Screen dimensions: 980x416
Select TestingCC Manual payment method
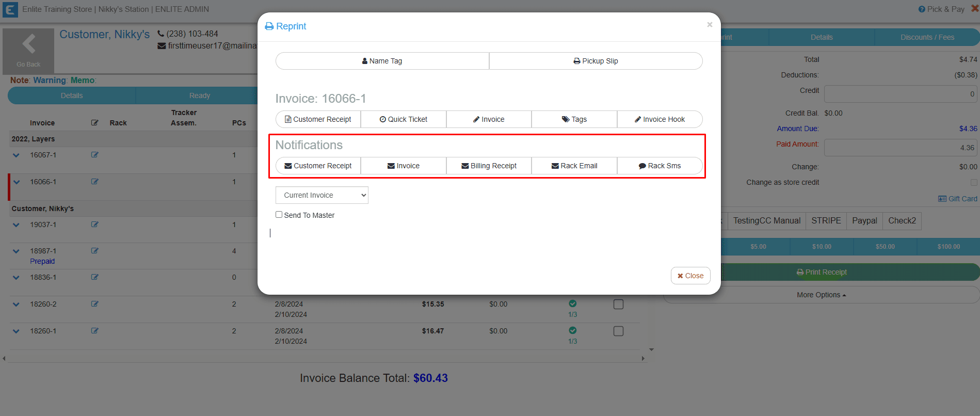766,221
